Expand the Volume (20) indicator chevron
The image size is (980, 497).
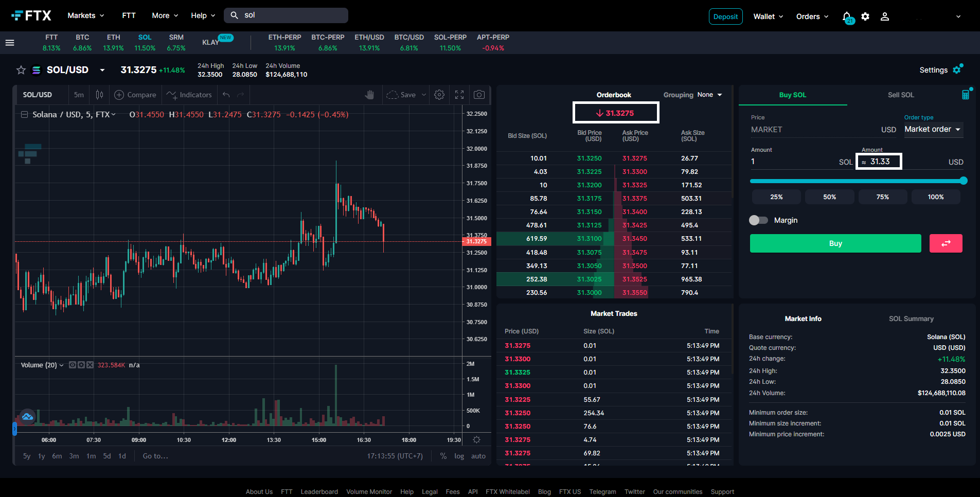coord(62,365)
